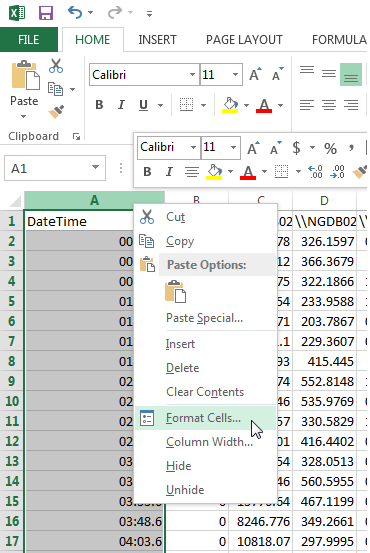Select Paste Special... menu entry
The height and width of the screenshot is (553, 370).
tap(204, 318)
